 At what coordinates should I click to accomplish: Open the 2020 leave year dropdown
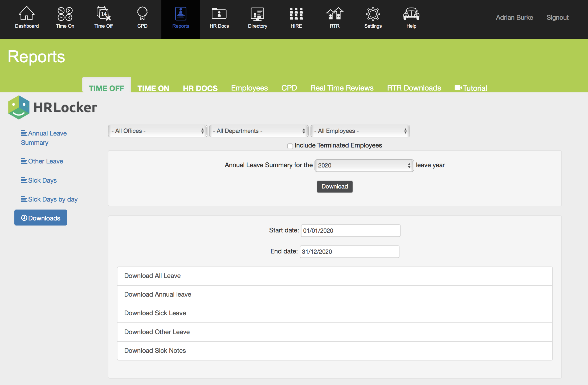pos(364,165)
